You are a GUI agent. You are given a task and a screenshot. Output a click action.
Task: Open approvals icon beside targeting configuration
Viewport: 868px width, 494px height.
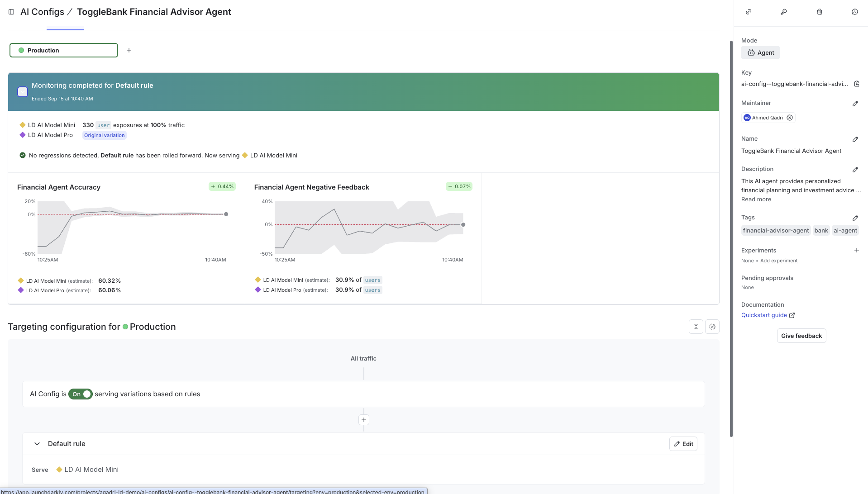pos(712,326)
